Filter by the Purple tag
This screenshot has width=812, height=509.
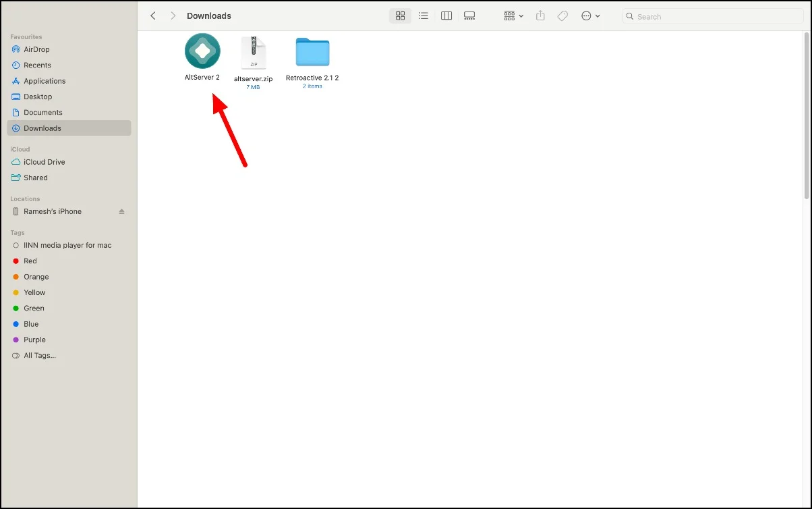tap(69, 340)
